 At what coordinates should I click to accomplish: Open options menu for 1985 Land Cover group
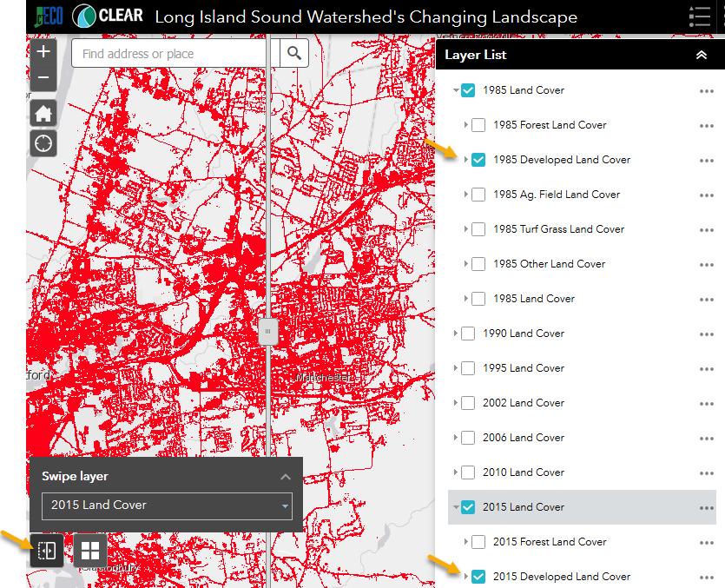pyautogui.click(x=707, y=91)
